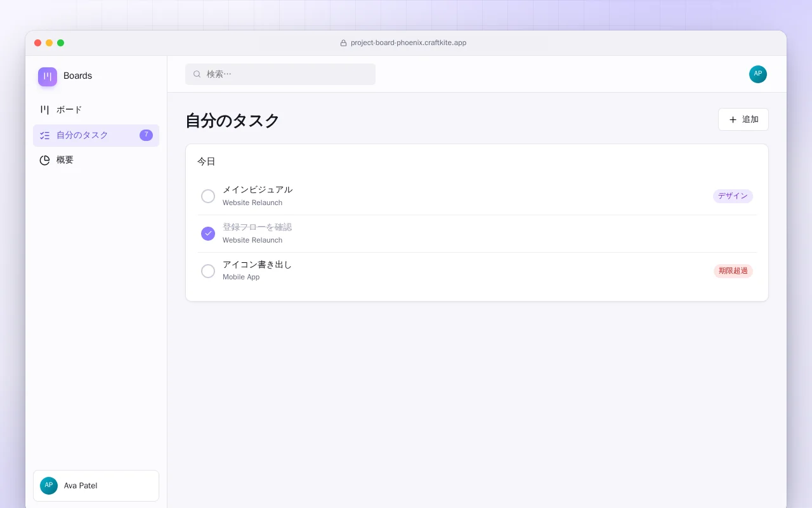Screen dimensions: 812x508
Task: Click the 概要 pie chart icon
Action: pyautogui.click(x=44, y=160)
